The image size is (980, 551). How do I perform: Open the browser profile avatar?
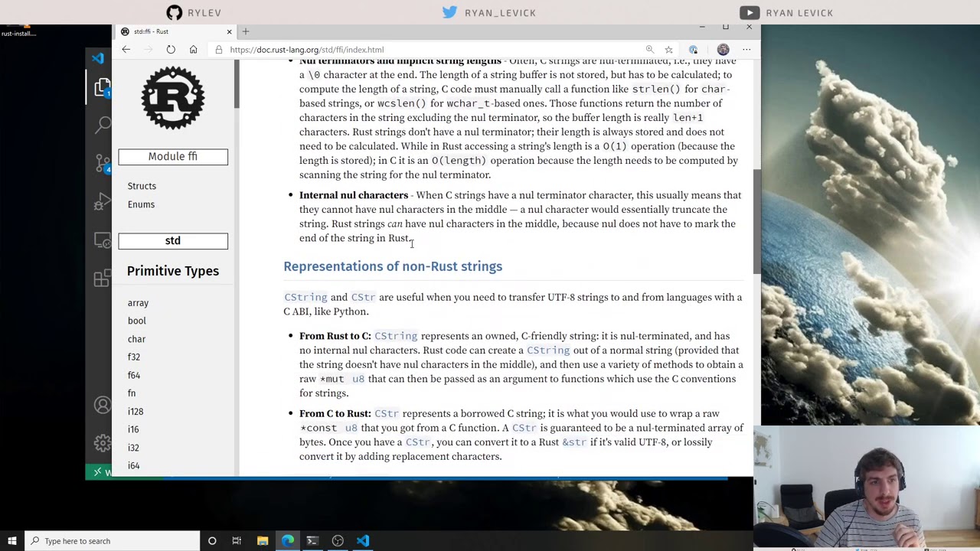[x=723, y=50]
